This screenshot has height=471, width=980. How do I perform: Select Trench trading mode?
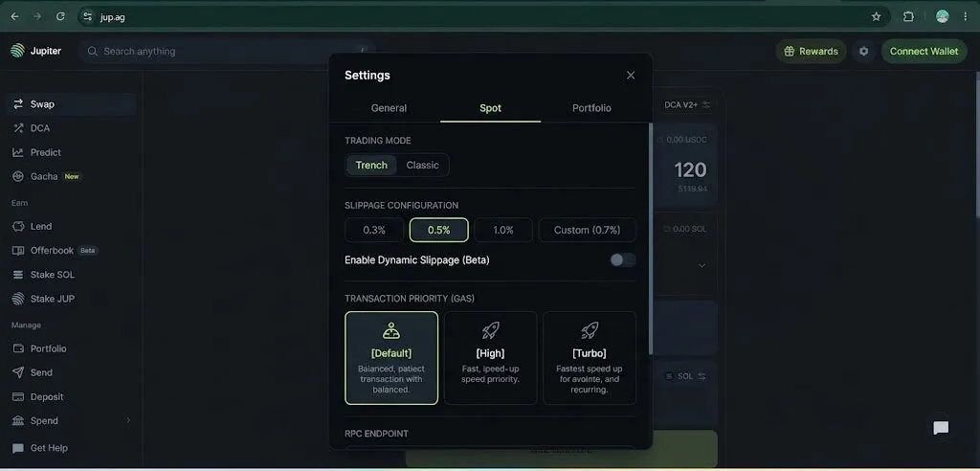click(x=371, y=165)
